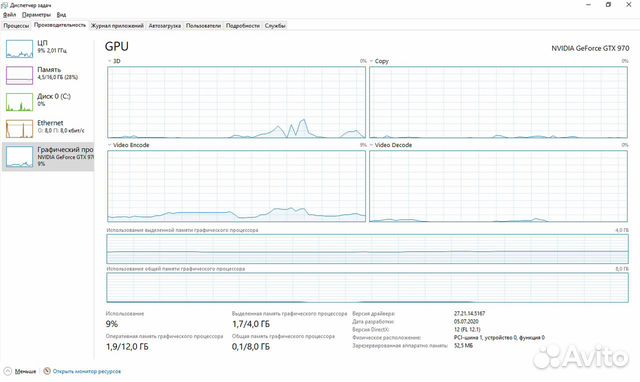Image resolution: width=640 pixels, height=382 pixels.
Task: Click the Video Encode utilization graph
Action: point(236,186)
